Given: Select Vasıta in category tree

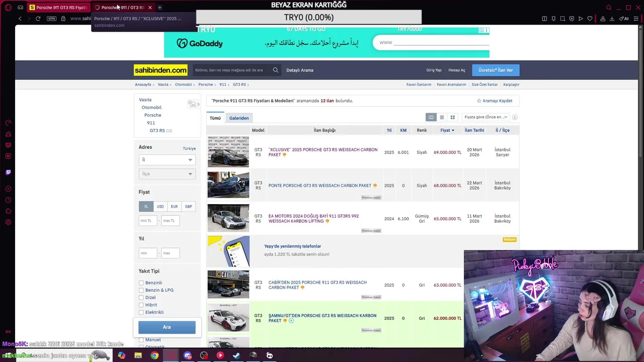Looking at the screenshot, I should pos(145,100).
